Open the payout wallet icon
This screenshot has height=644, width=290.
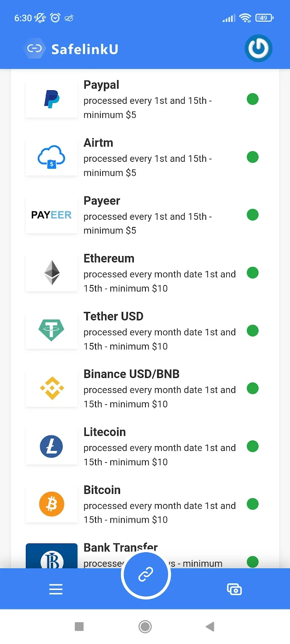coord(234,589)
